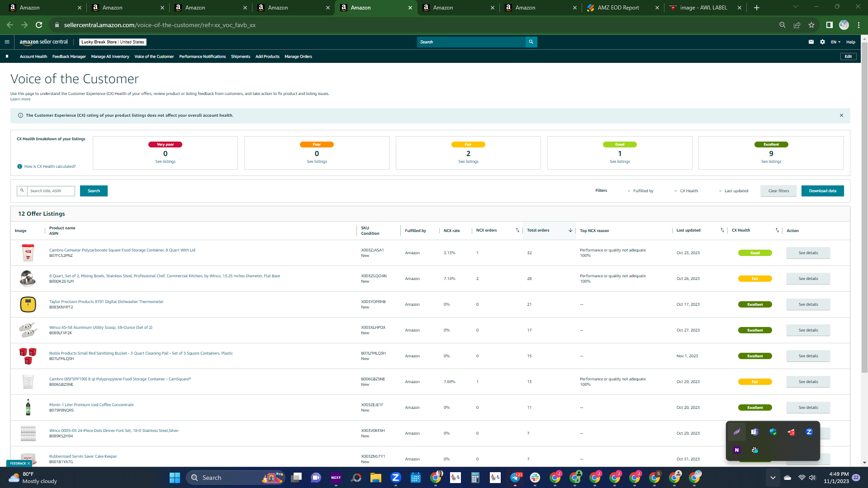Open the mail messages icon in header

pos(811,42)
